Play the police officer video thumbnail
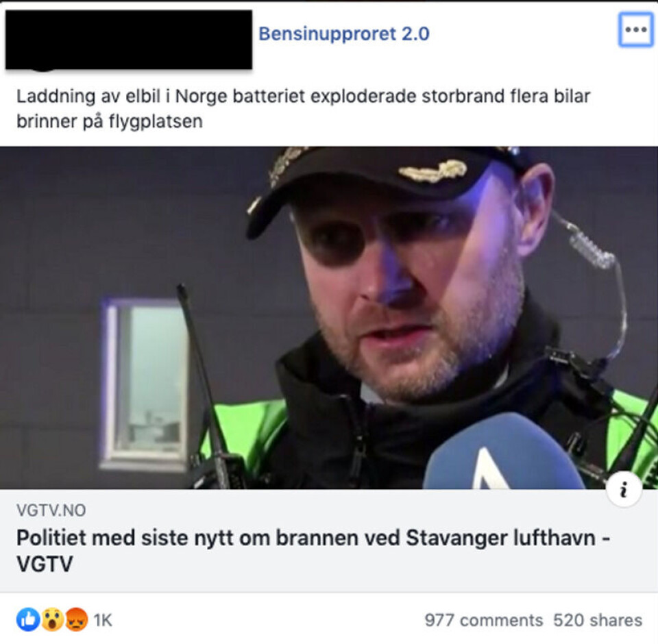Image resolution: width=658 pixels, height=644 pixels. 329,318
